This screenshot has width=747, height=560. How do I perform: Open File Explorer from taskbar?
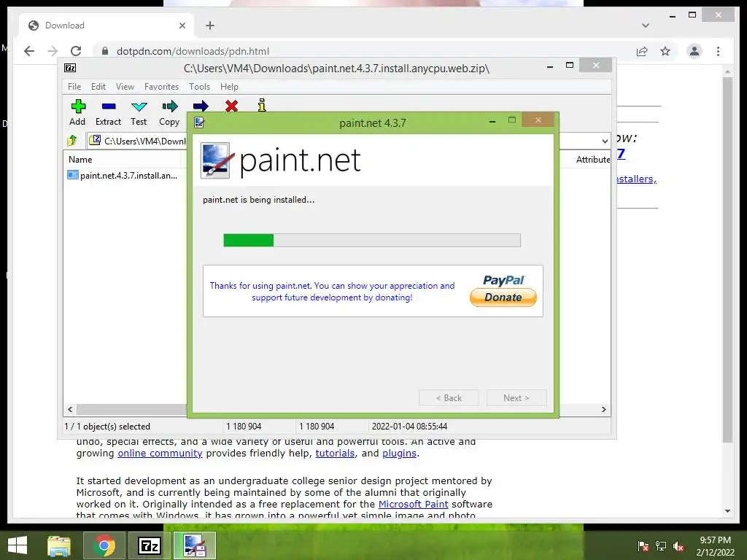click(58, 545)
